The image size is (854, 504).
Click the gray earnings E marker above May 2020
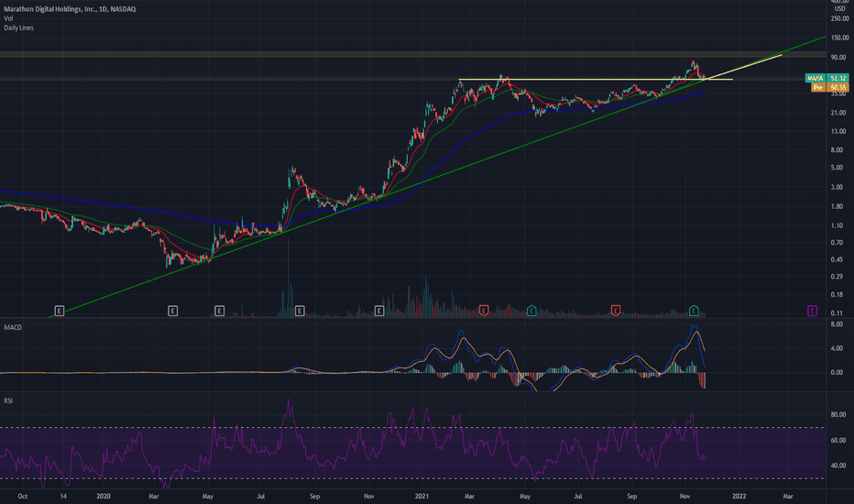pyautogui.click(x=220, y=311)
